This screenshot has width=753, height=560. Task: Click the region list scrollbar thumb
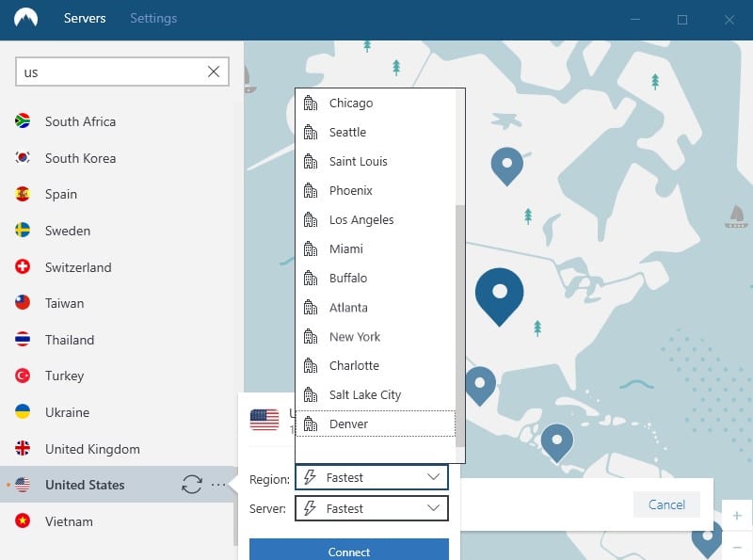(460, 326)
